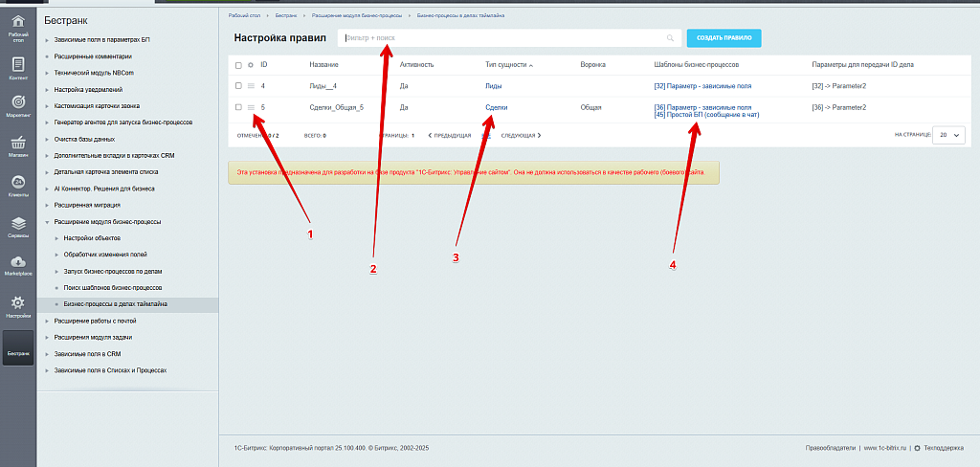Screen dimensions: 980x467
Task: Open the Marketplace cloud icon
Action: tap(17, 265)
